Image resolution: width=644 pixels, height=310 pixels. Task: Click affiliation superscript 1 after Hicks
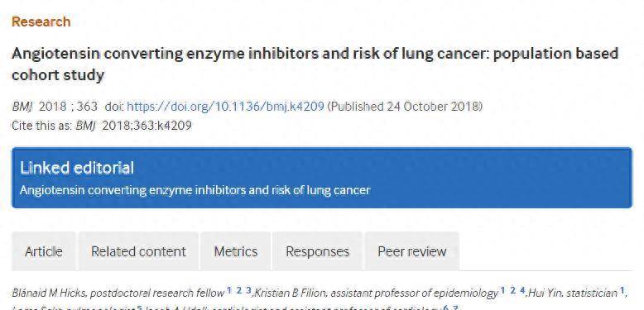point(228,291)
